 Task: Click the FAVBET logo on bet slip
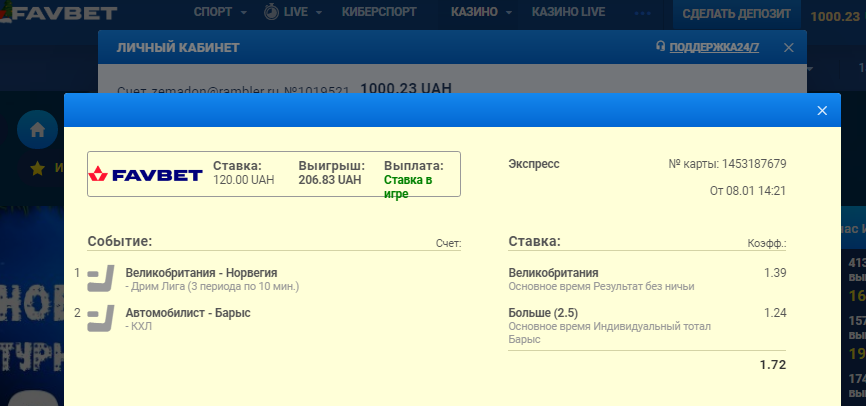click(145, 175)
